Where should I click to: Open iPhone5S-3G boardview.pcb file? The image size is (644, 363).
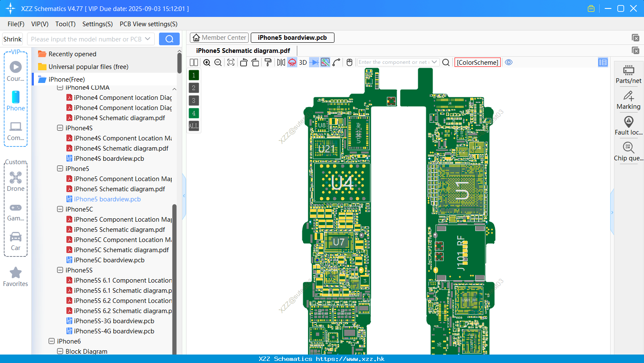[x=114, y=321]
